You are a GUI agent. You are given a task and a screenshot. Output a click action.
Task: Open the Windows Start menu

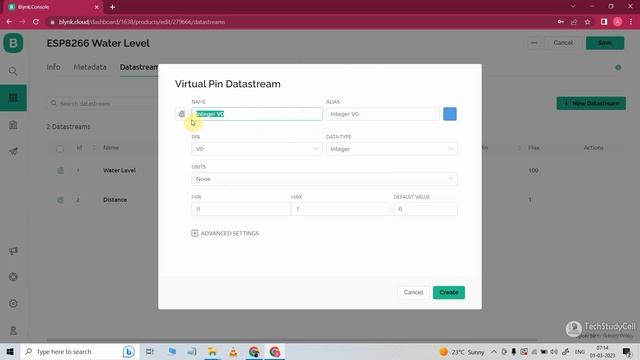[10, 351]
